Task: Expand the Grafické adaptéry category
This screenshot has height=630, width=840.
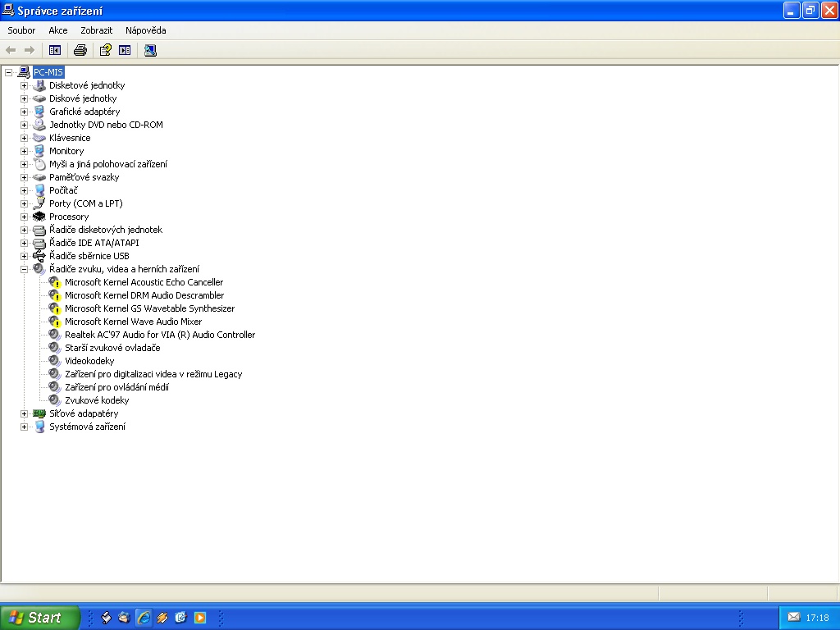Action: point(24,112)
